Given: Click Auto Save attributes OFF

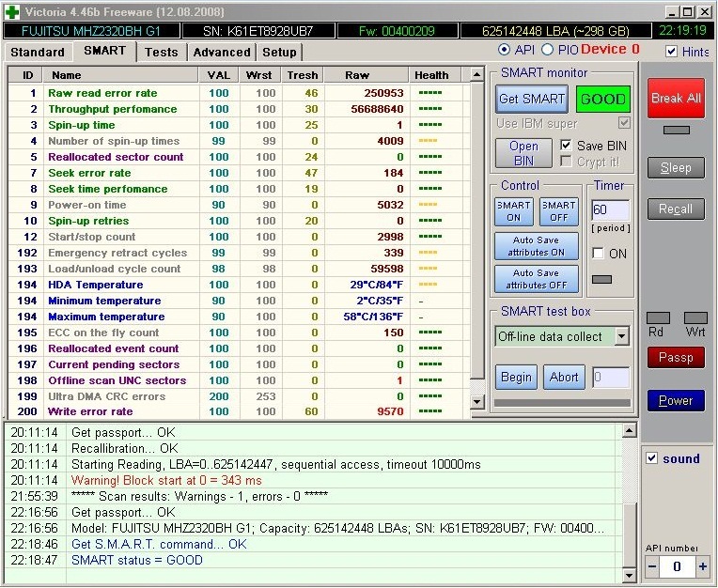Looking at the screenshot, I should click(x=537, y=279).
